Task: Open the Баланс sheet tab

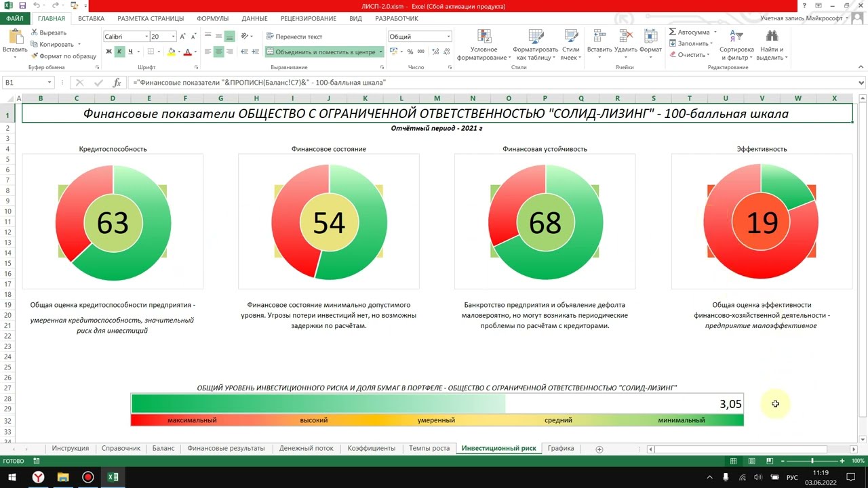Action: tap(163, 448)
